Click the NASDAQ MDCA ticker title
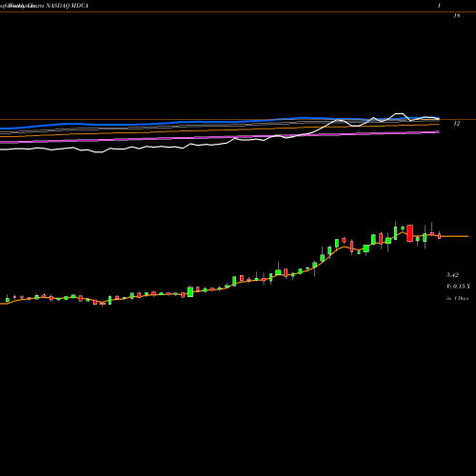The height and width of the screenshot is (476, 476). coord(67,6)
